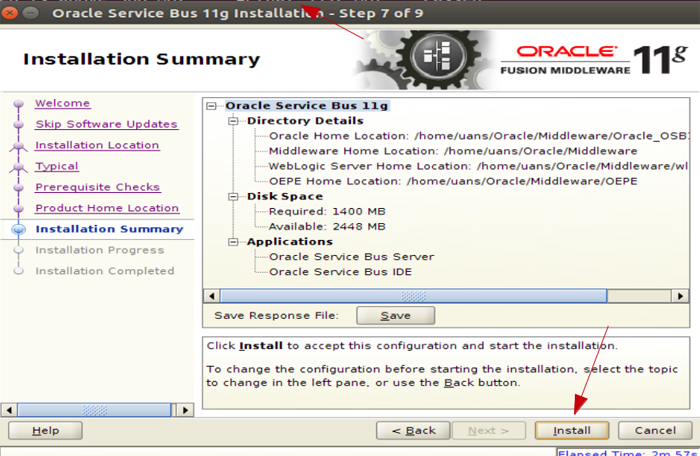The image size is (700, 456).
Task: Click summary tree scrollbar left arrow
Action: (x=212, y=296)
